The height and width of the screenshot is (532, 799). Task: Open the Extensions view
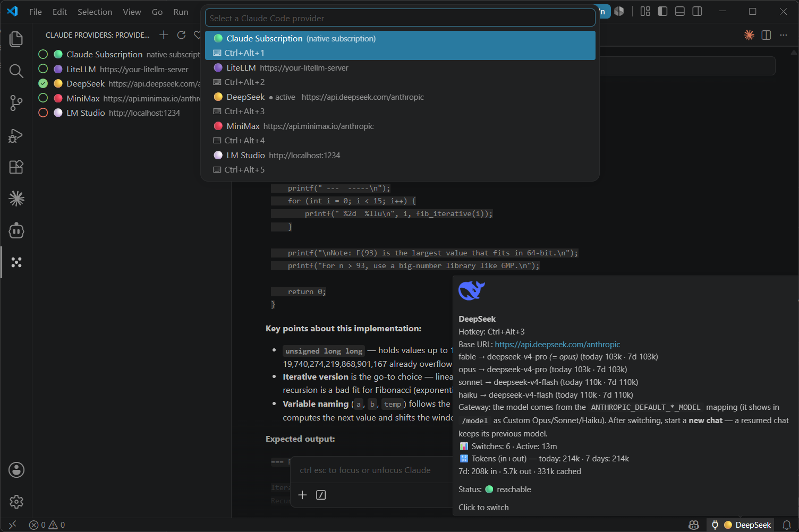[x=16, y=167]
